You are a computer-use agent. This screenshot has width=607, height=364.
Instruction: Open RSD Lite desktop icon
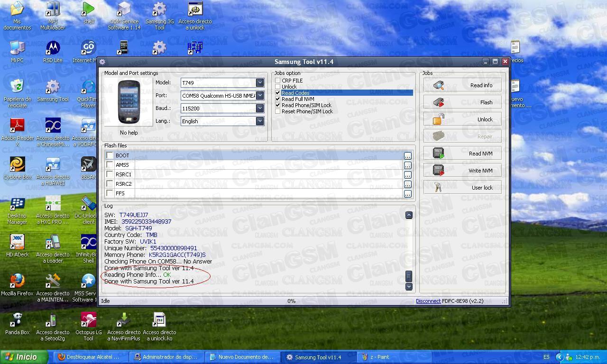(x=53, y=52)
